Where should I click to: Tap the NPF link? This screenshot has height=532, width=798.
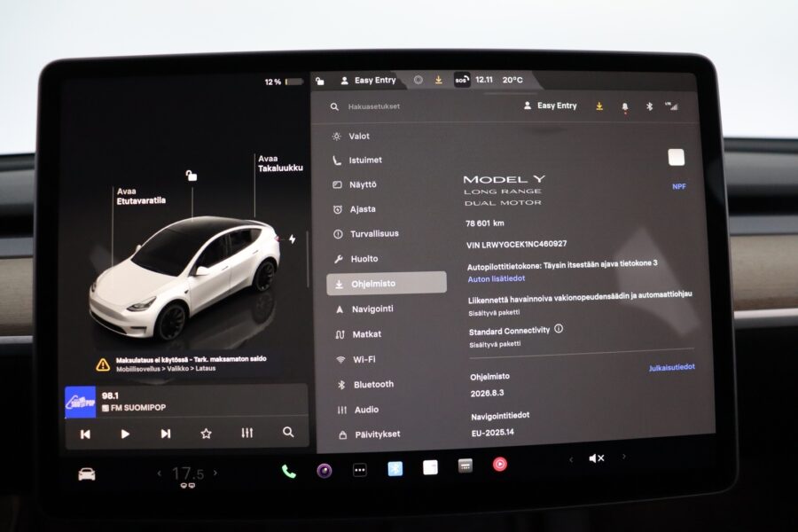(679, 186)
